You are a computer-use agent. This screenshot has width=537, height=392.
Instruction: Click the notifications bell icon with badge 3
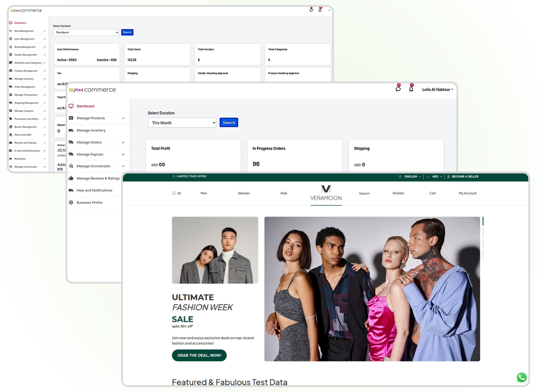tap(411, 88)
